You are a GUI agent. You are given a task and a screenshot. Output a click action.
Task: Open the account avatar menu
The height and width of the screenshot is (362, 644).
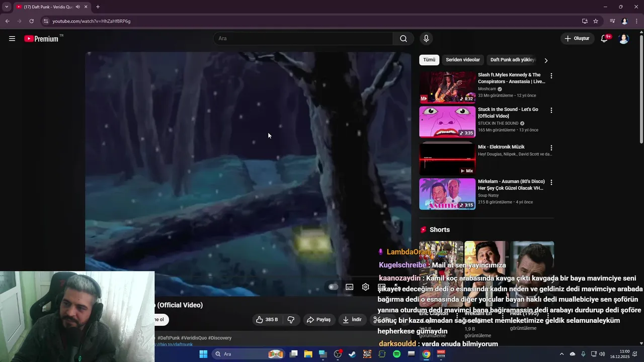pos(624,39)
